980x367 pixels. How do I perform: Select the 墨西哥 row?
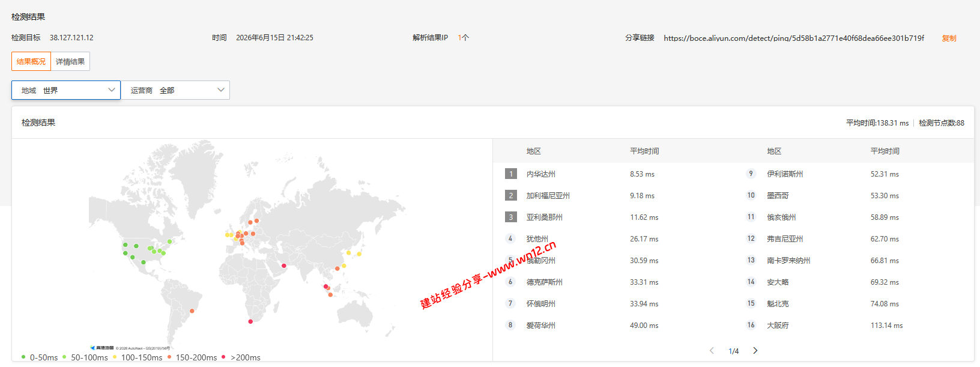click(854, 195)
